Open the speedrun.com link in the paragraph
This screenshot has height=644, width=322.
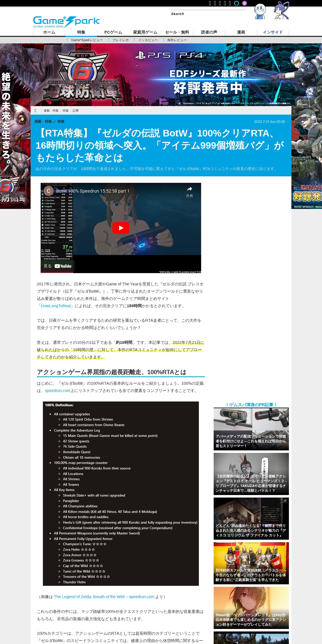[57, 390]
